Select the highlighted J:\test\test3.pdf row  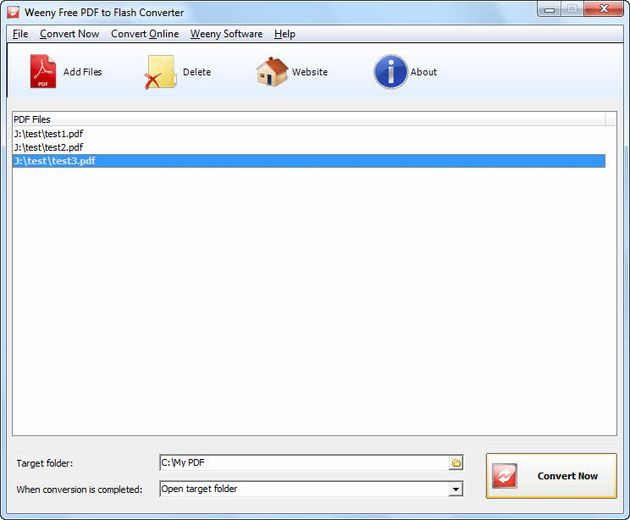(x=309, y=161)
